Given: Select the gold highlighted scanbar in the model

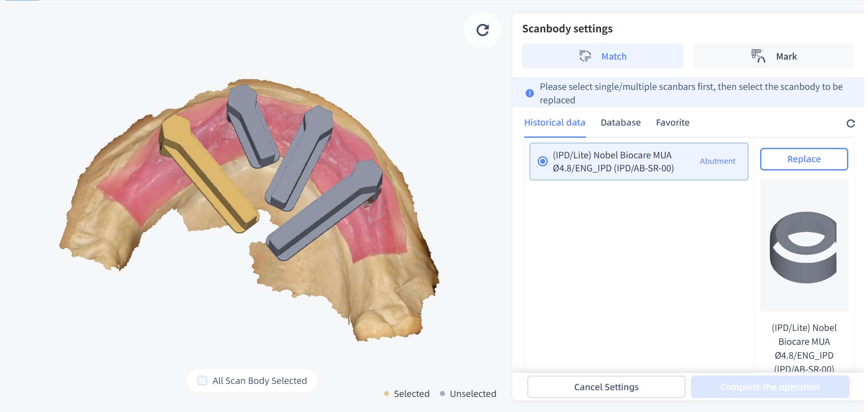Looking at the screenshot, I should pos(208,172).
